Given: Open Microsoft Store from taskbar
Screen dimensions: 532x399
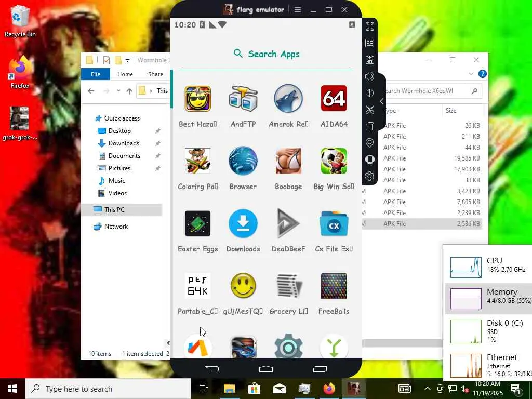Looking at the screenshot, I should tap(254, 389).
